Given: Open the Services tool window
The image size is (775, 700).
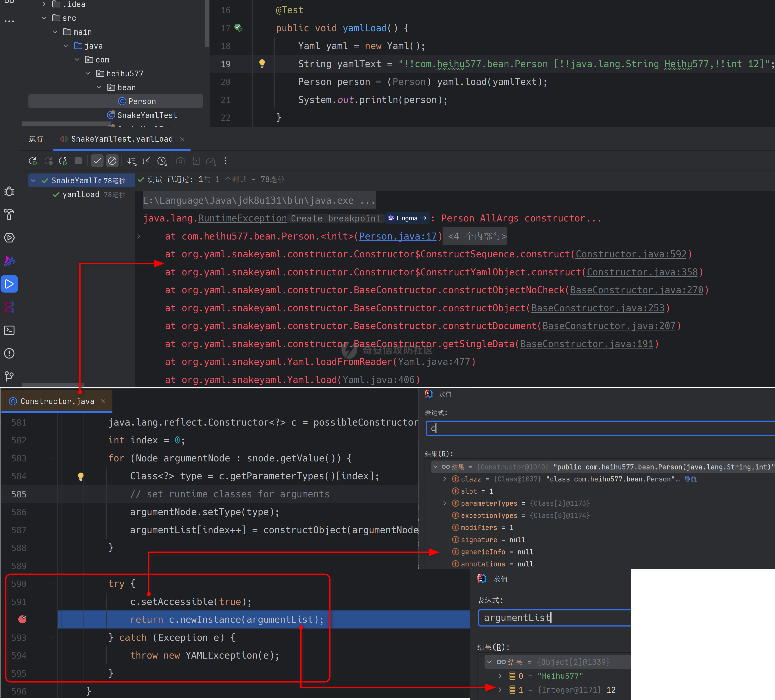Looking at the screenshot, I should click(9, 238).
